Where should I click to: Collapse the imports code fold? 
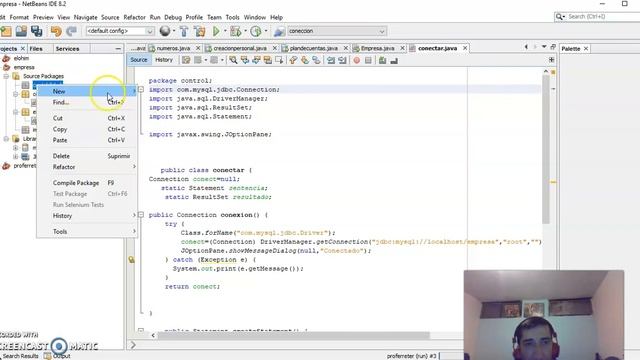141,89
